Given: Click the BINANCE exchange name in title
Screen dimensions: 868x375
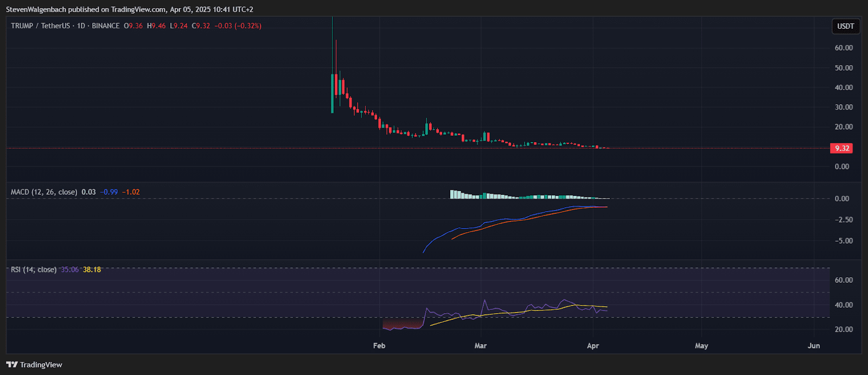Looking at the screenshot, I should point(106,26).
